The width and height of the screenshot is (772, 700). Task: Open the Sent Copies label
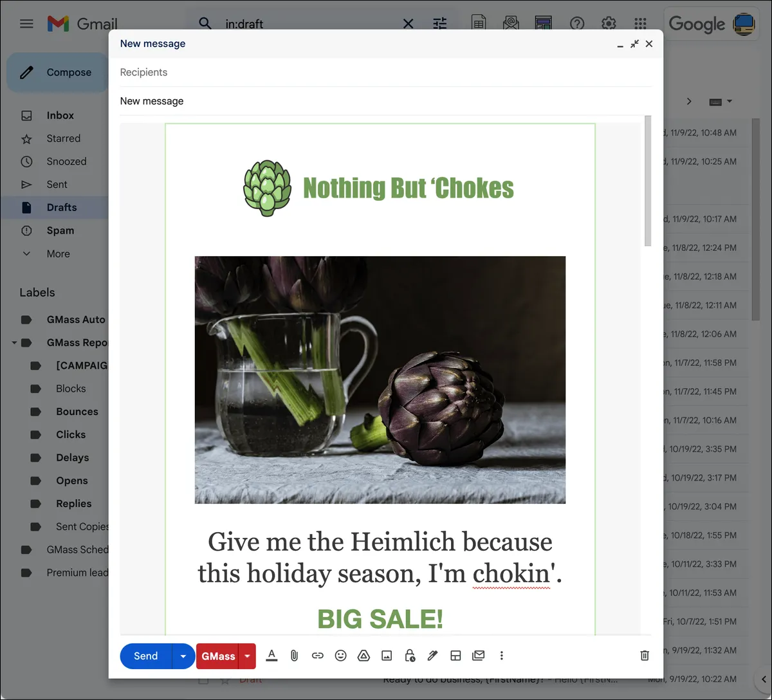point(82,526)
